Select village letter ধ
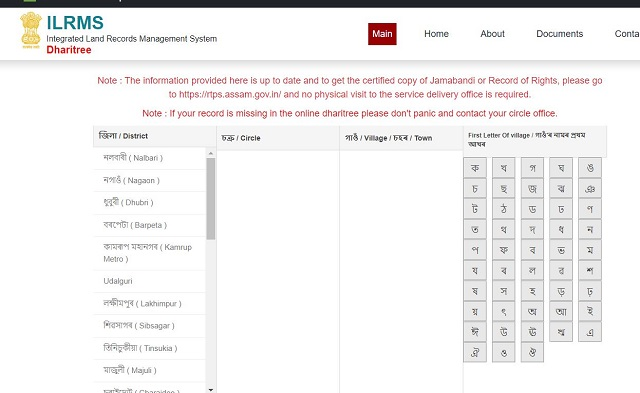640x393 pixels. [x=561, y=229]
